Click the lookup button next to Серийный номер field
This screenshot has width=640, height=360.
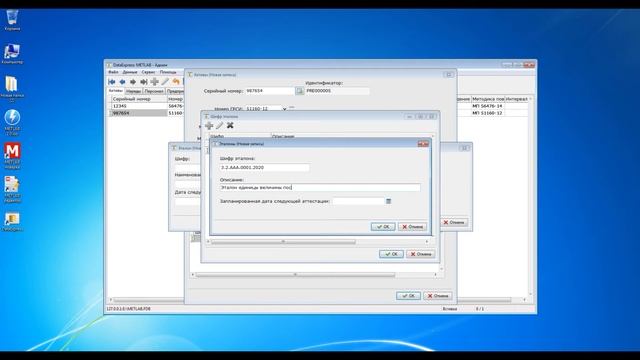pyautogui.click(x=300, y=91)
